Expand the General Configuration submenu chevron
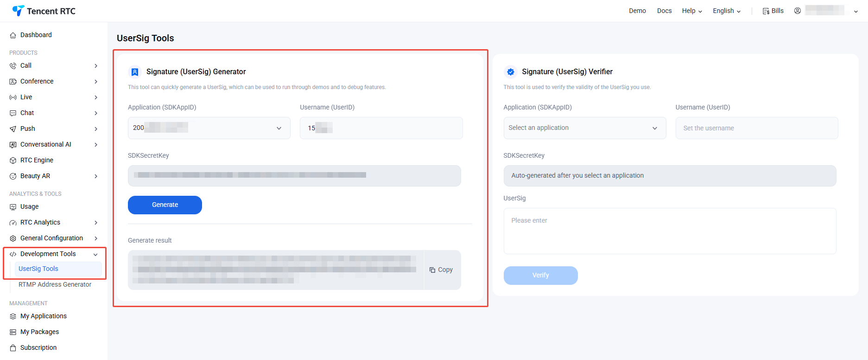Viewport: 868px width, 360px height. tap(96, 238)
